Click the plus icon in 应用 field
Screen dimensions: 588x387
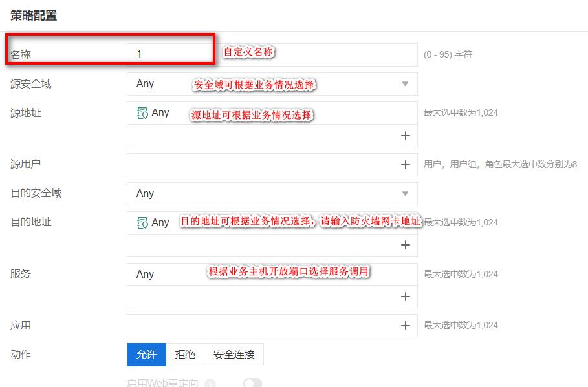(x=406, y=326)
